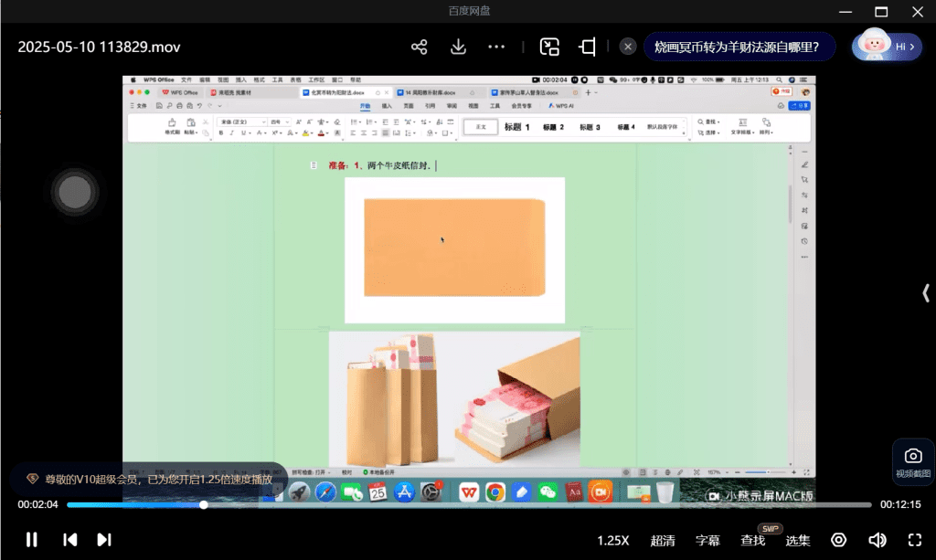Go back to the previous video

69,540
